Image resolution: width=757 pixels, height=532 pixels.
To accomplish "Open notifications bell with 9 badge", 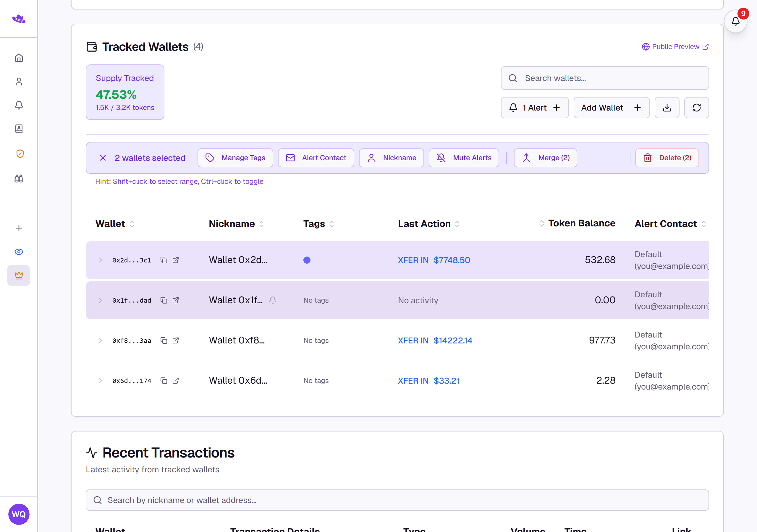I will pyautogui.click(x=735, y=21).
